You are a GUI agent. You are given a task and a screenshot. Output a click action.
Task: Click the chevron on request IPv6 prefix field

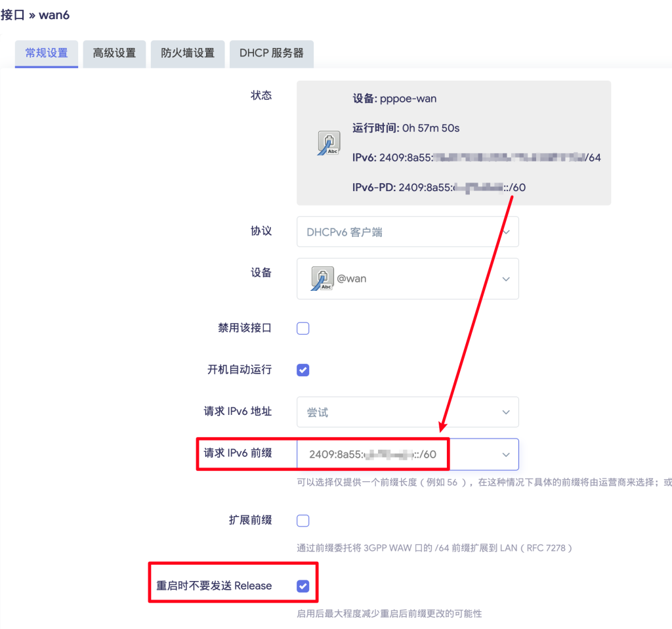506,454
